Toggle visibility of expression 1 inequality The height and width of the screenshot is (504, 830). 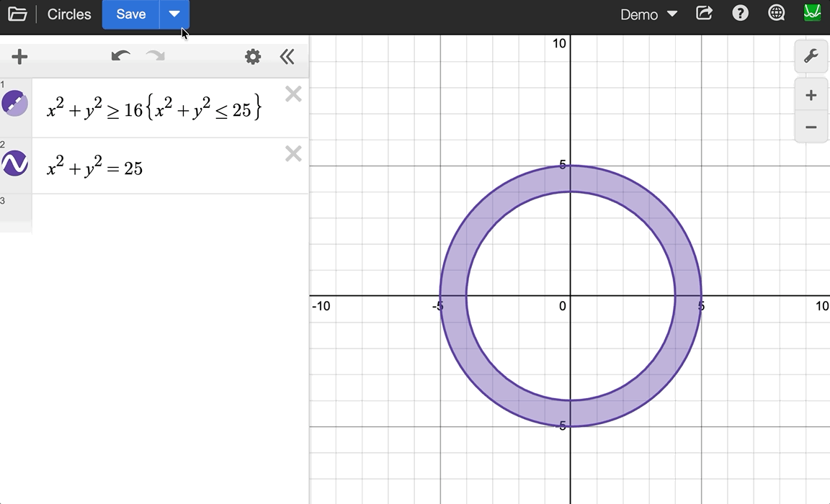coord(15,103)
